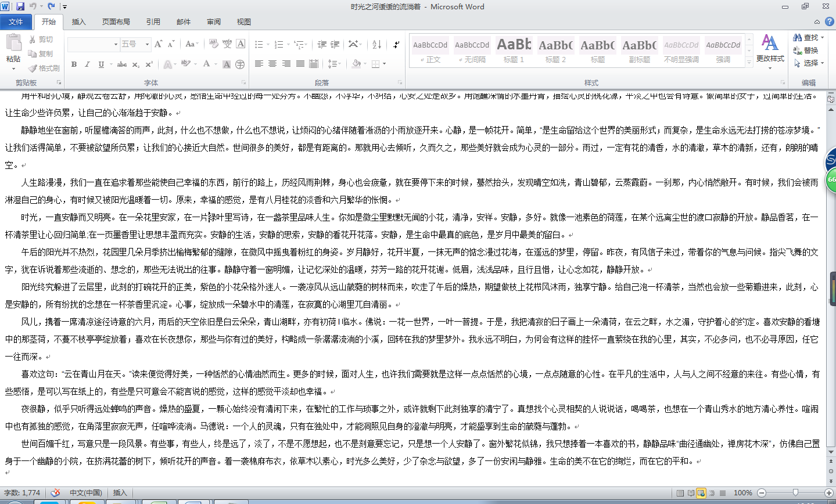Align text to the right
The height and width of the screenshot is (504, 836).
pyautogui.click(x=286, y=64)
